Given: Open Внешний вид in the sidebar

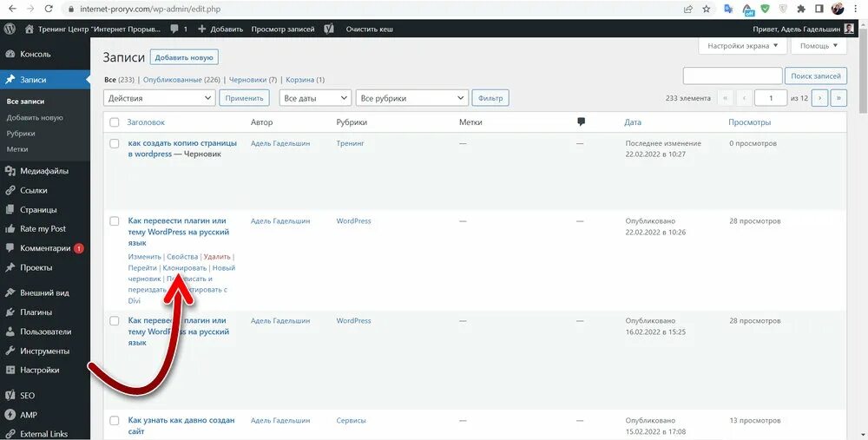Looking at the screenshot, I should pos(45,292).
